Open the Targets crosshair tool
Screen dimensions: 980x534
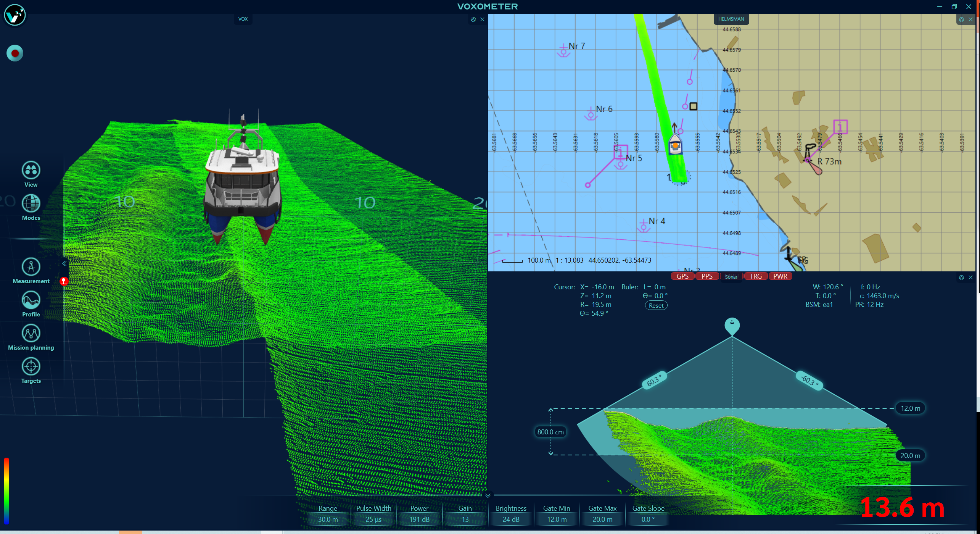click(x=31, y=366)
